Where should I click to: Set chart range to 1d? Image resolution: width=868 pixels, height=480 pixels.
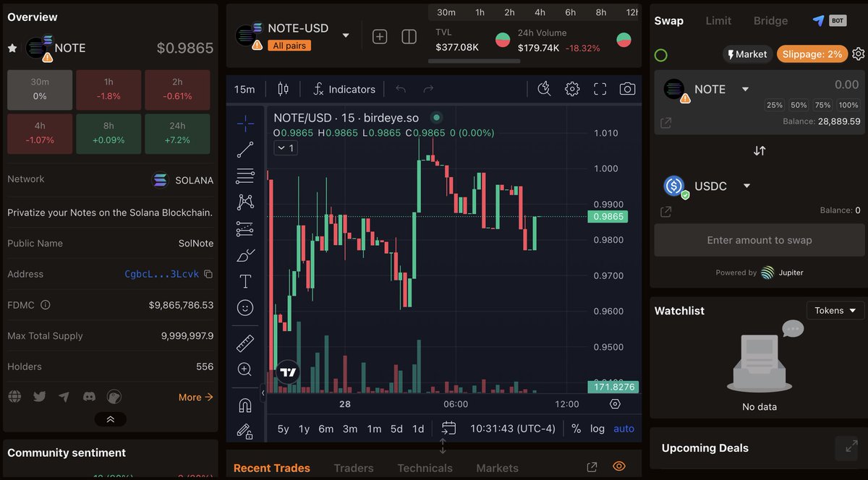418,429
